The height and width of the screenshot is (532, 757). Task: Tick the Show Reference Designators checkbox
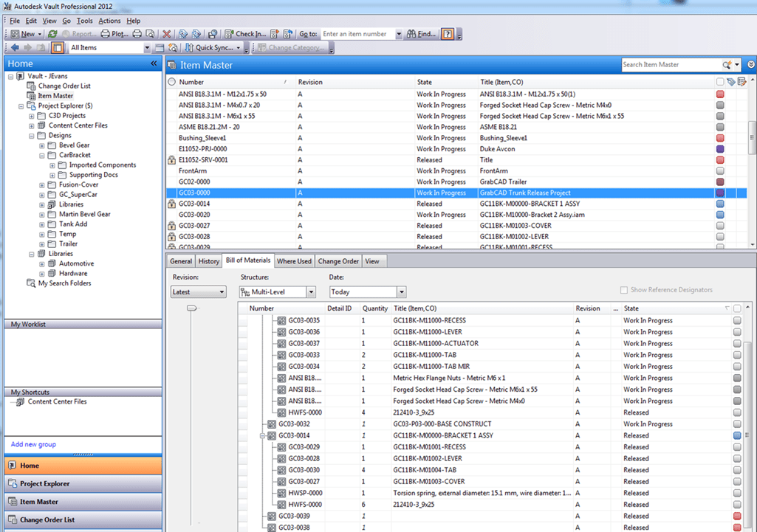coord(624,290)
